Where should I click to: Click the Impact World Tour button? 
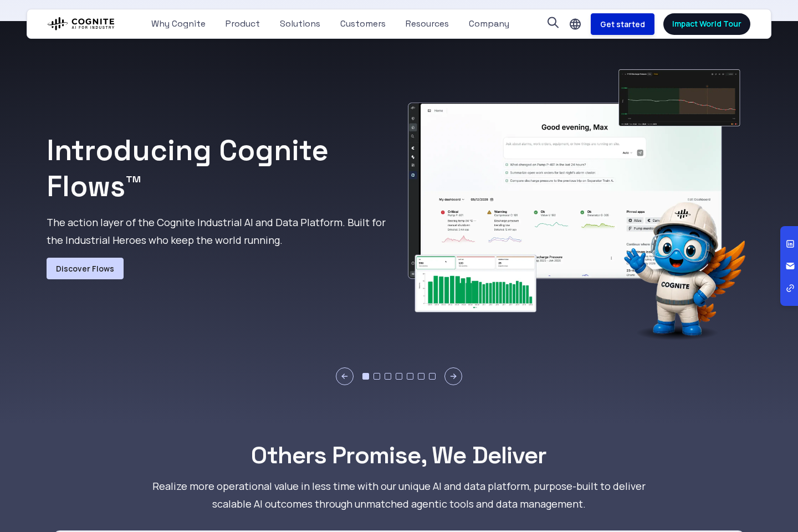tap(707, 24)
